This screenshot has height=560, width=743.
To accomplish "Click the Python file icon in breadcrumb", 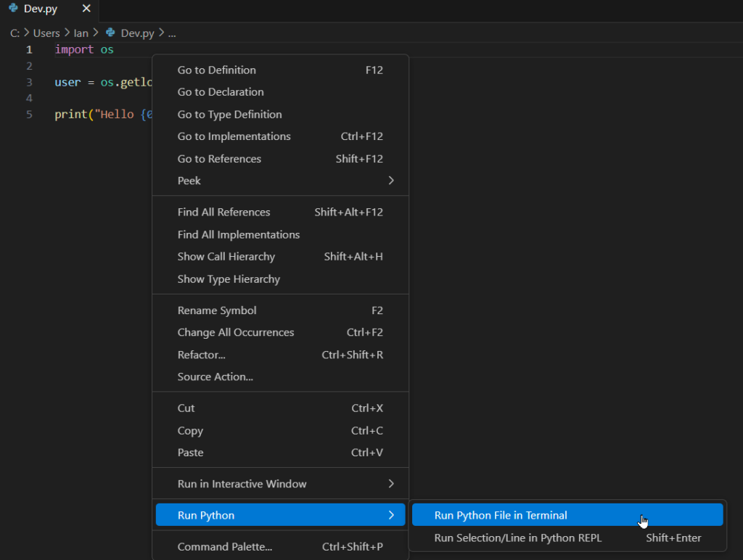I will click(x=110, y=33).
